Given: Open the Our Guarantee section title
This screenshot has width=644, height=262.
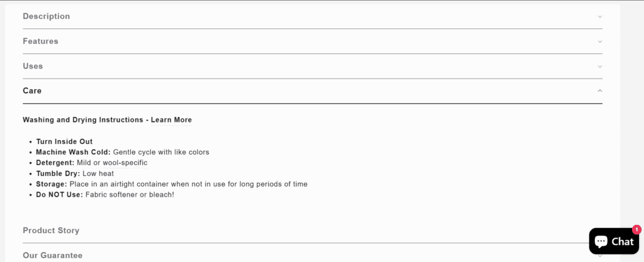Looking at the screenshot, I should point(52,255).
